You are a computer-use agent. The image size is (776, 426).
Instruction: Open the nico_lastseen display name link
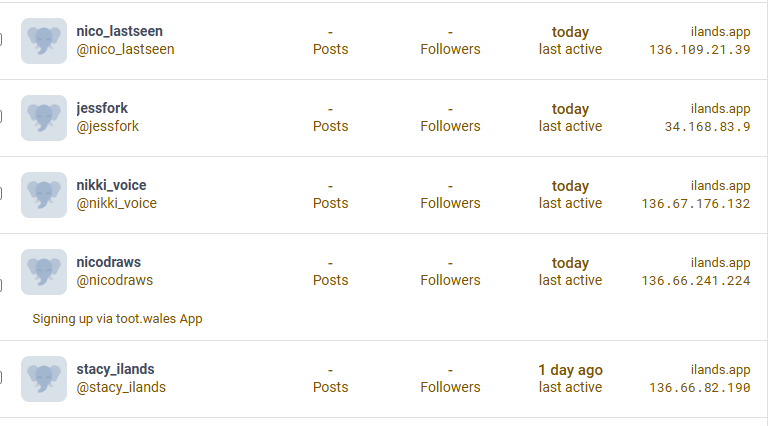tap(119, 31)
